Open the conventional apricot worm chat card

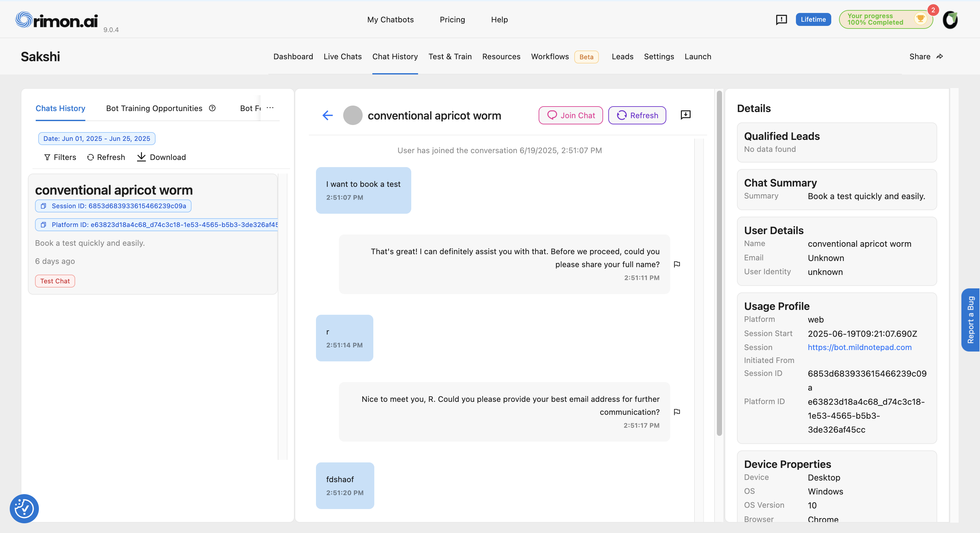pyautogui.click(x=153, y=234)
